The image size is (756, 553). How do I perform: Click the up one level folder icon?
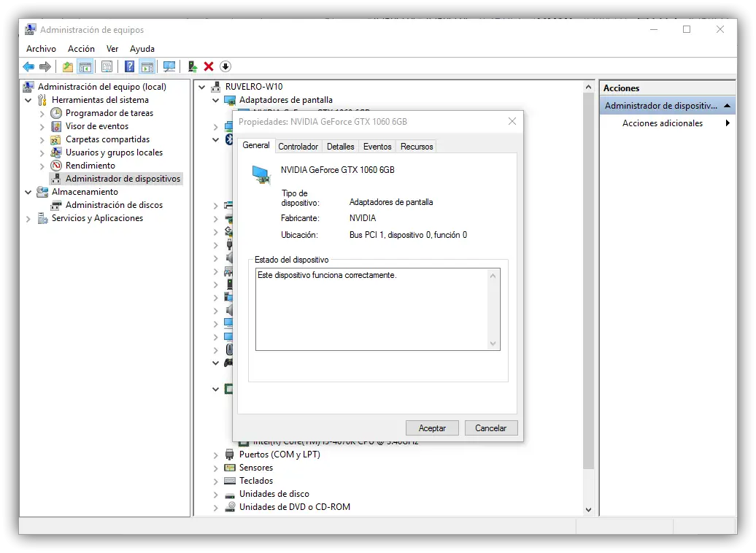click(67, 66)
